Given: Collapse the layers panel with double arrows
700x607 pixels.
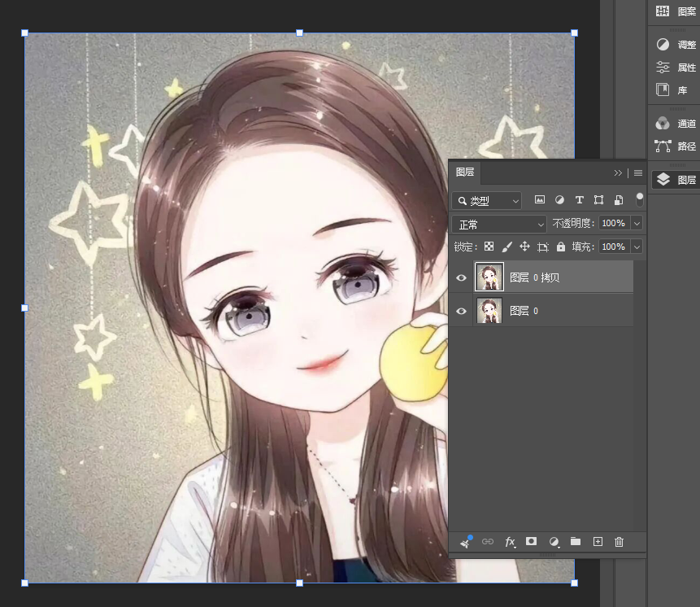Looking at the screenshot, I should point(618,172).
